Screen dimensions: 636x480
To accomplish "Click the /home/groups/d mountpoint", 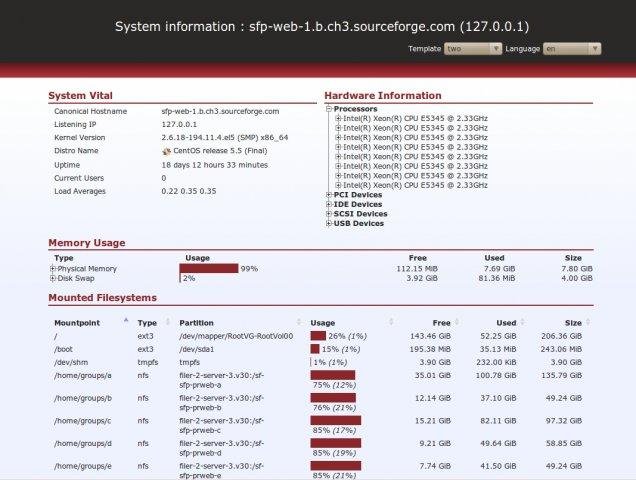I will 83,443.
